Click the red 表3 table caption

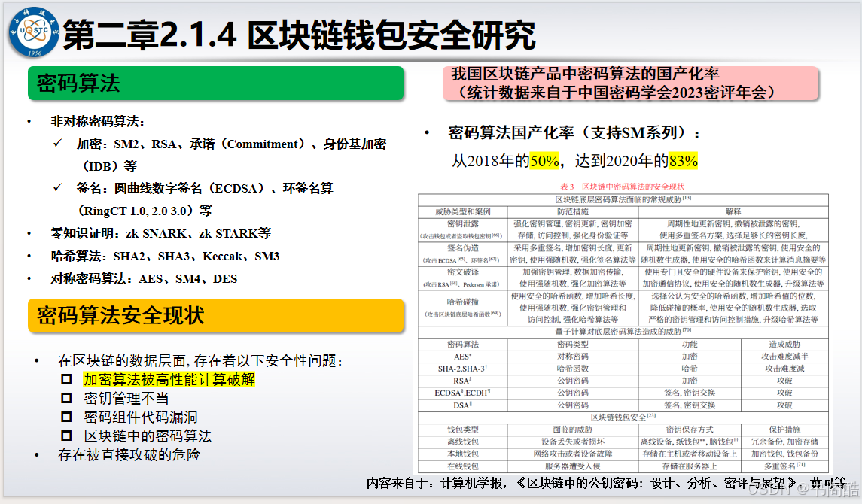(x=623, y=187)
